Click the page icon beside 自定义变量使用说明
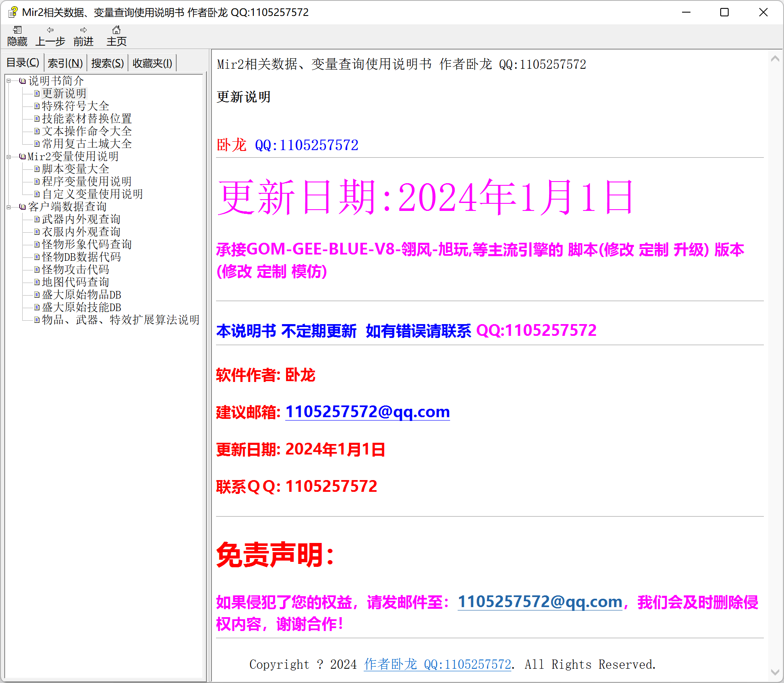 [x=37, y=194]
